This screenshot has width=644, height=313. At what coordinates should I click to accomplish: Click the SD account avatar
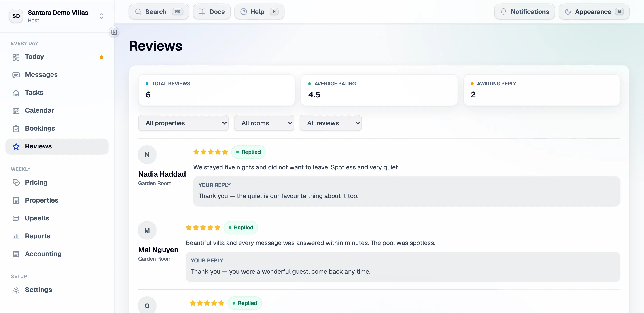pos(16,16)
